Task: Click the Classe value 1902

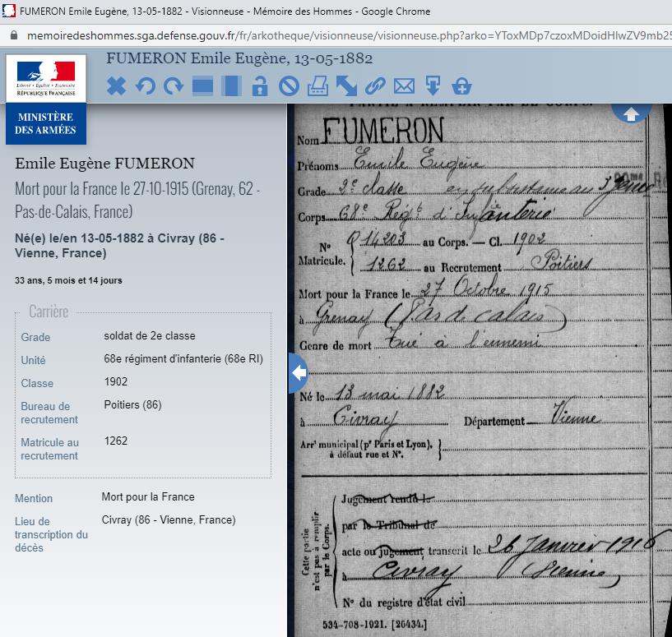Action: tap(116, 381)
